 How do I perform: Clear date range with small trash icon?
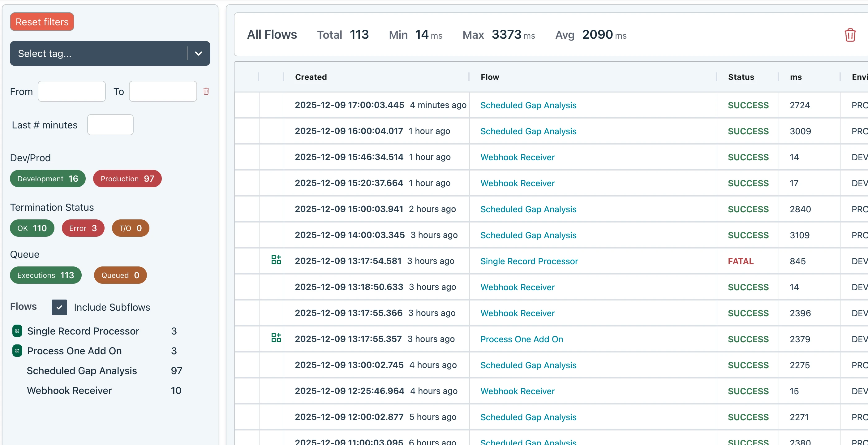point(206,91)
